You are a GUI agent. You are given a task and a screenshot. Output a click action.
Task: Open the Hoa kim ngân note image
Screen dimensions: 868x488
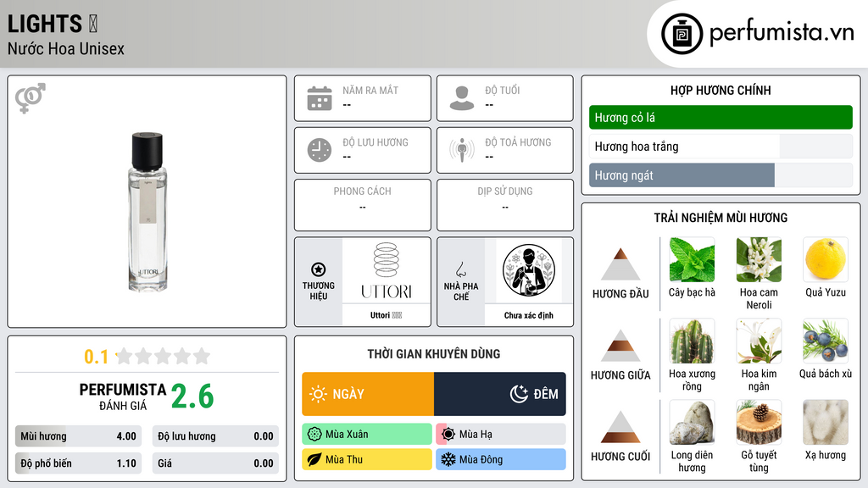[759, 341]
